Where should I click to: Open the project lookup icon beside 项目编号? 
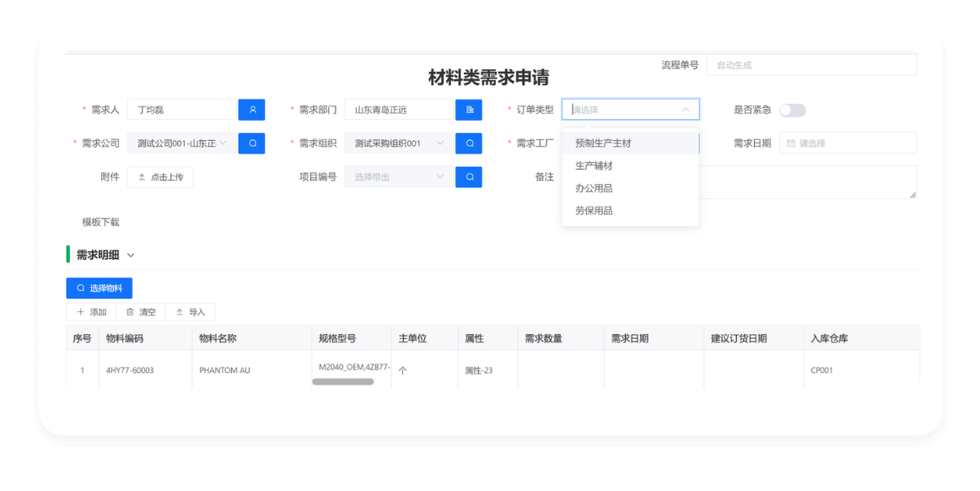(x=469, y=176)
